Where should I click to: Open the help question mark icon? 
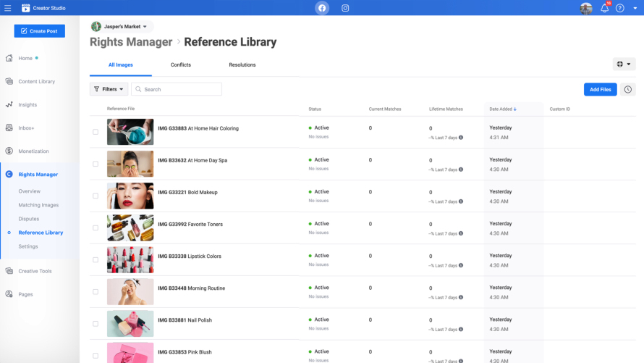[x=620, y=8]
